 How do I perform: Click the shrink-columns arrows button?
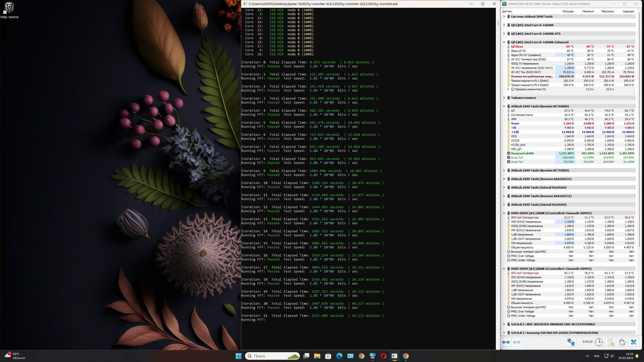tap(517, 342)
